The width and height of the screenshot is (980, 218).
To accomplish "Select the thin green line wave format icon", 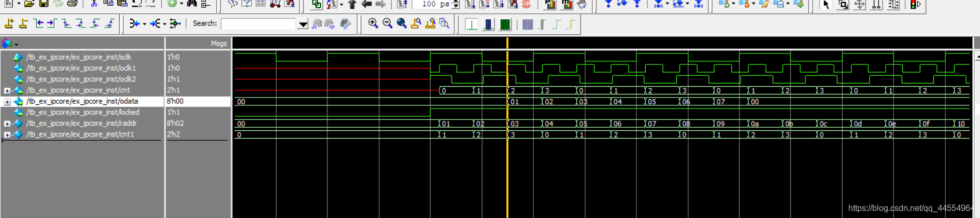I will pyautogui.click(x=472, y=24).
